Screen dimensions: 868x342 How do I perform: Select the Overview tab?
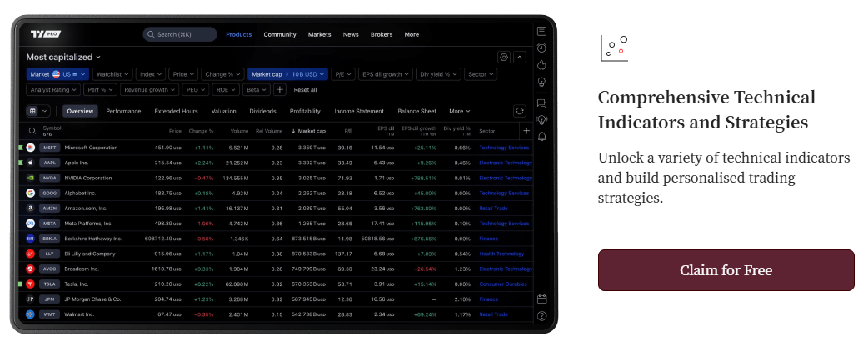tap(80, 111)
